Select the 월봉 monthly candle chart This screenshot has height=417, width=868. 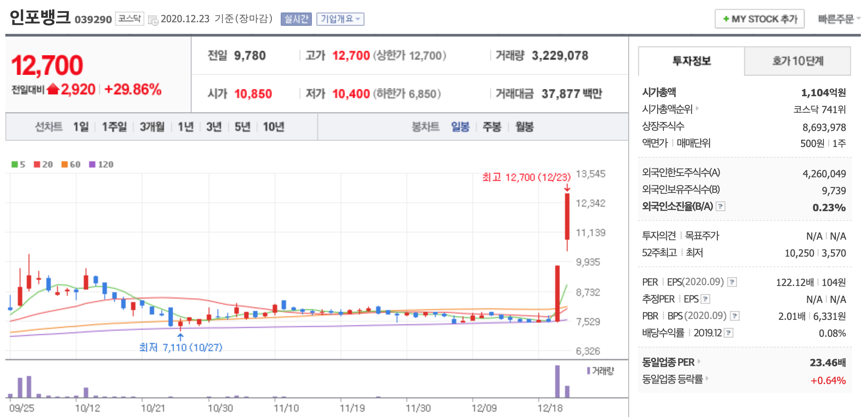coord(524,127)
